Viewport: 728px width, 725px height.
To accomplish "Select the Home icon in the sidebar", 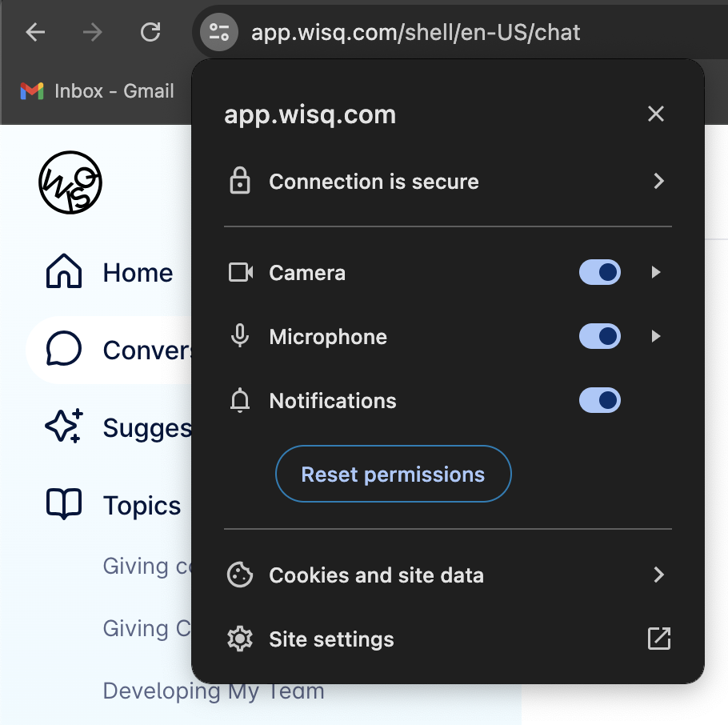I will [62, 272].
